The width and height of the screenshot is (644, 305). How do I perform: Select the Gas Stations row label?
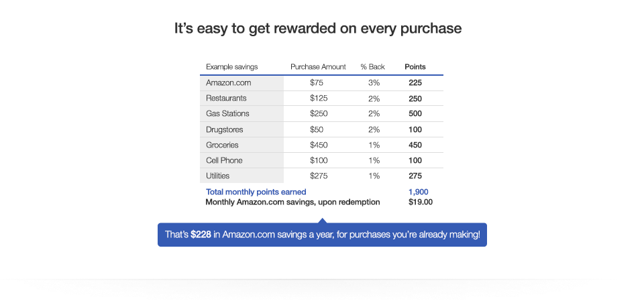point(227,114)
